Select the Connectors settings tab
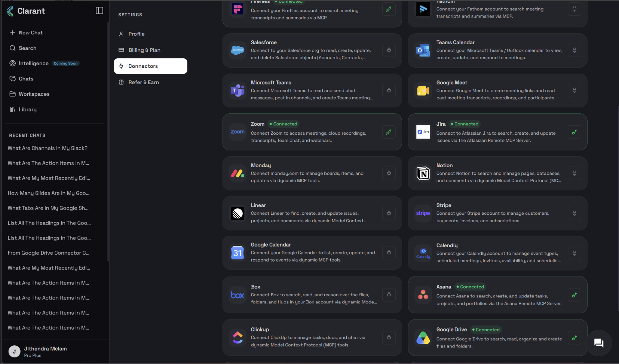The height and width of the screenshot is (364, 619). tap(150, 66)
